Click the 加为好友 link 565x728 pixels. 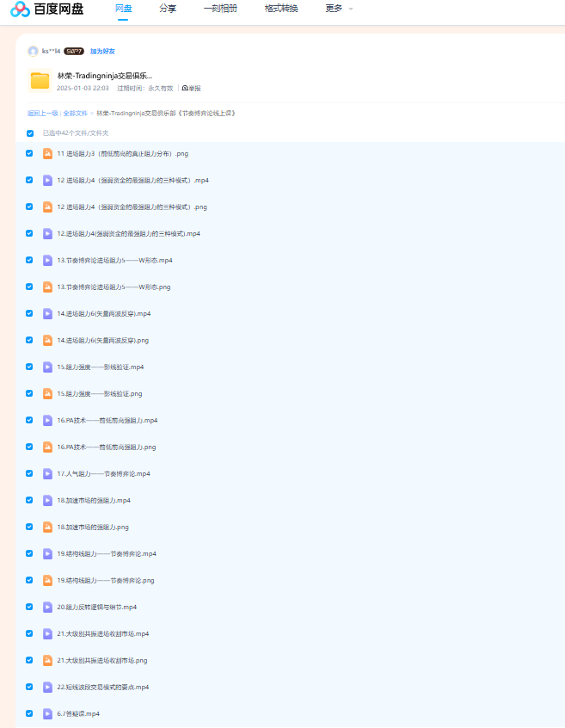click(x=102, y=51)
